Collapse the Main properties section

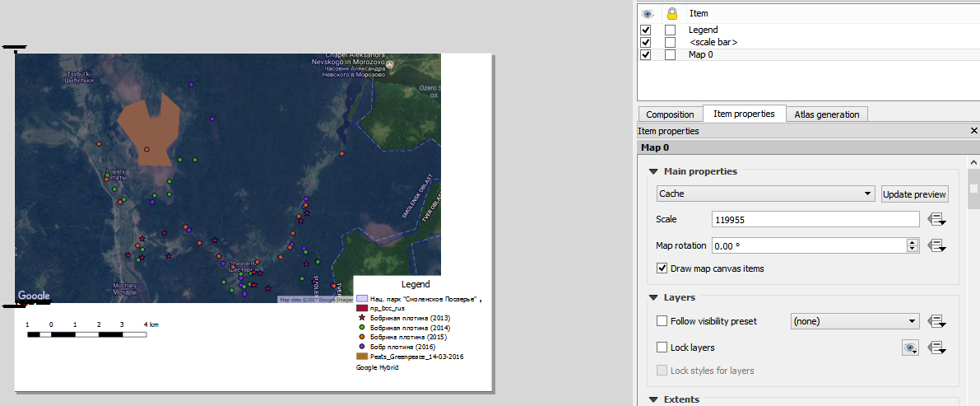pos(653,171)
